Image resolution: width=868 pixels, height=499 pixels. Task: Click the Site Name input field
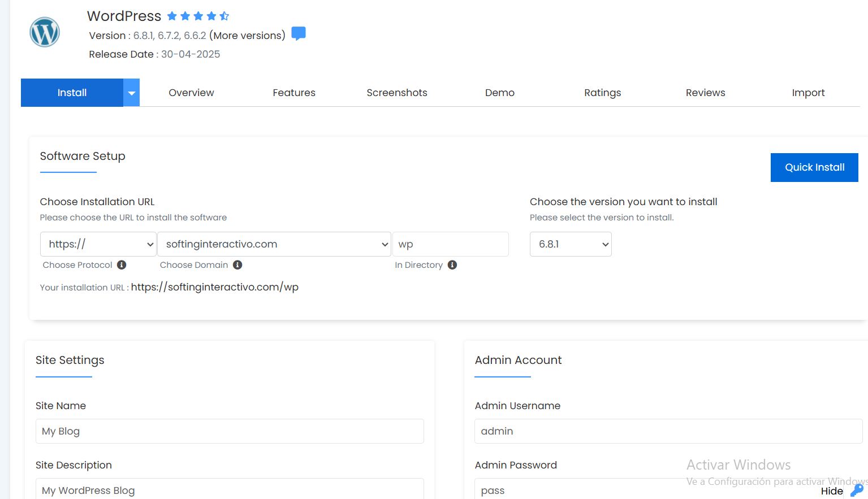click(230, 431)
